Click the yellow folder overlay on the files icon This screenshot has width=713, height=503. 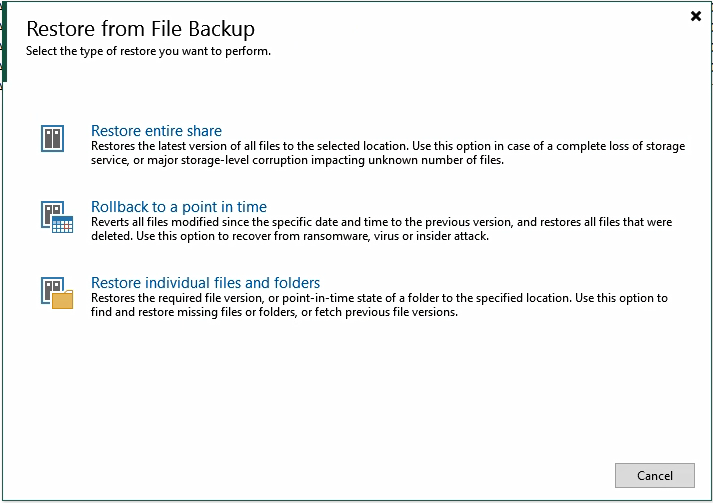pos(63,299)
